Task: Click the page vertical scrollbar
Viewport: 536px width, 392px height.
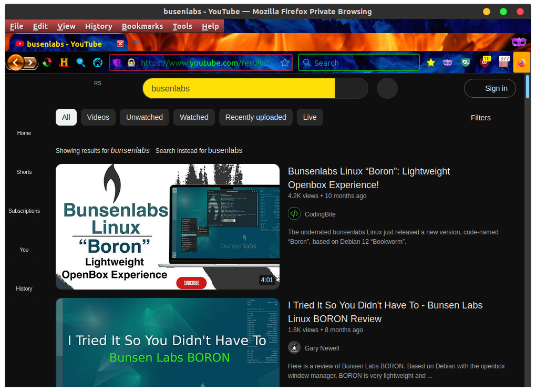Action: (x=528, y=87)
